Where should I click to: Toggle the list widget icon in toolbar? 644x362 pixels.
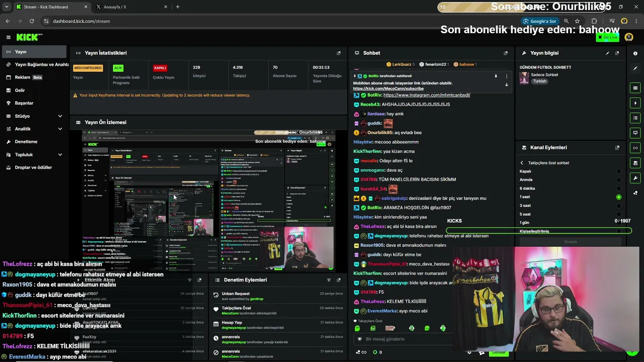[x=635, y=118]
